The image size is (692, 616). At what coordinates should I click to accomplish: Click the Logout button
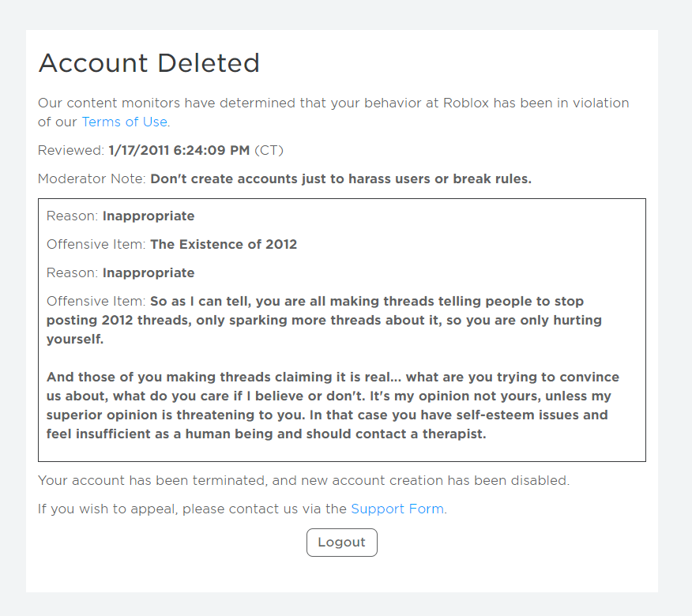click(x=341, y=543)
